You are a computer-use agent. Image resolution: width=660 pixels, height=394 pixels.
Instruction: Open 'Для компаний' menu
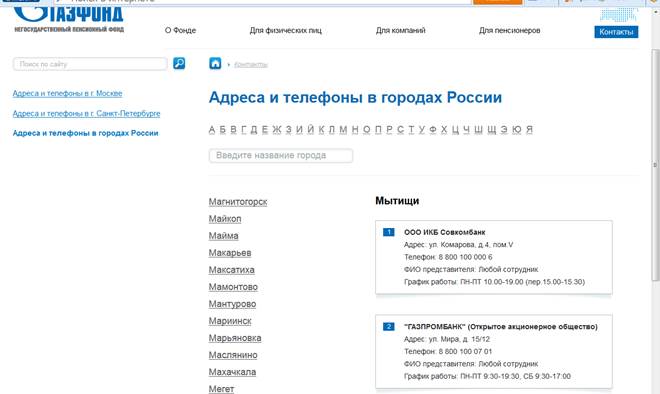pyautogui.click(x=400, y=30)
